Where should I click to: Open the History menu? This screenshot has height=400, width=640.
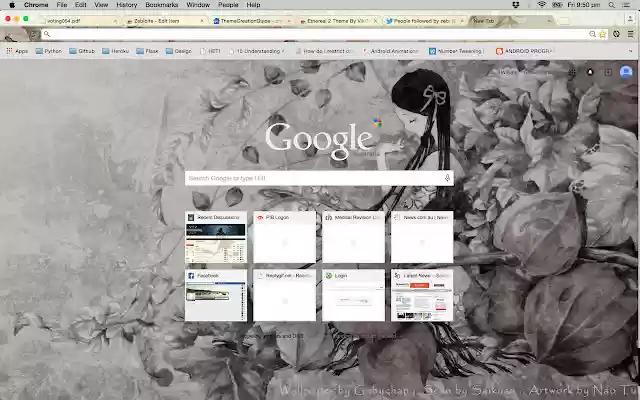pos(127,5)
